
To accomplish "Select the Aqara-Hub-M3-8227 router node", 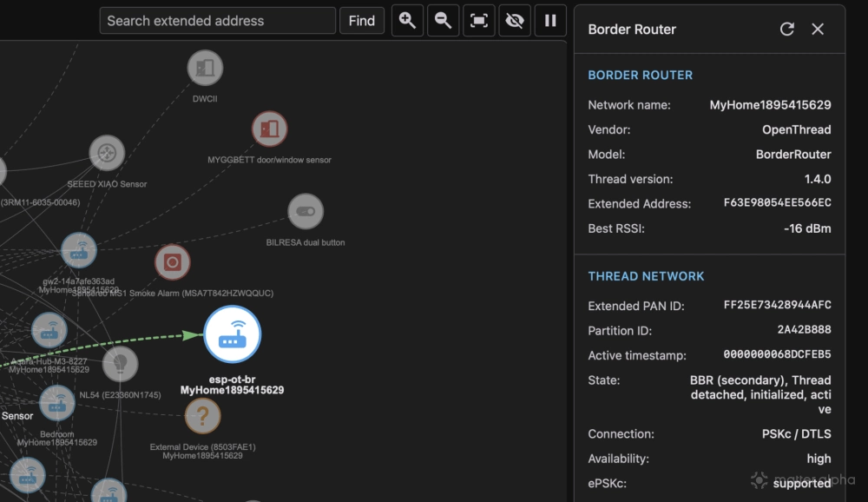I will pyautogui.click(x=49, y=330).
